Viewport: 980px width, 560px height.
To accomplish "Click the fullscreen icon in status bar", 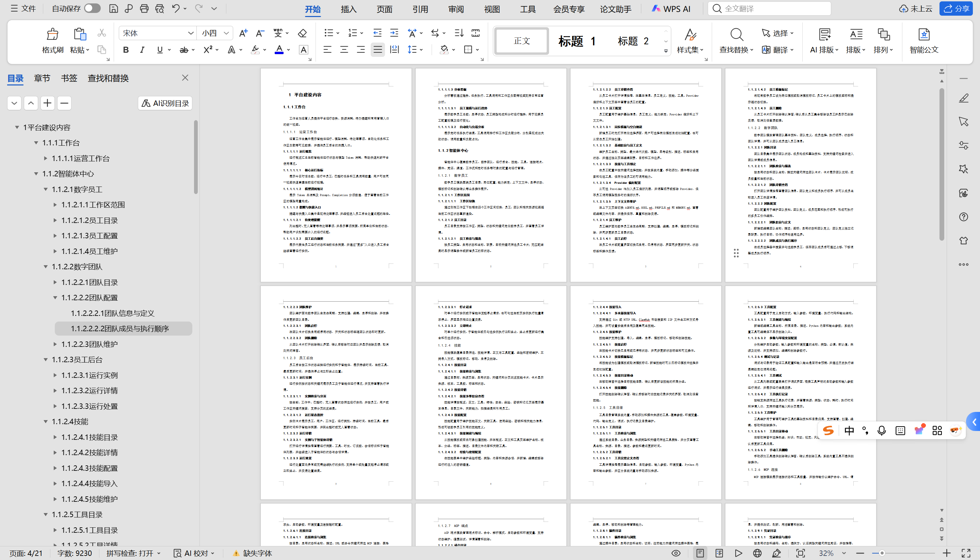I will (x=966, y=553).
